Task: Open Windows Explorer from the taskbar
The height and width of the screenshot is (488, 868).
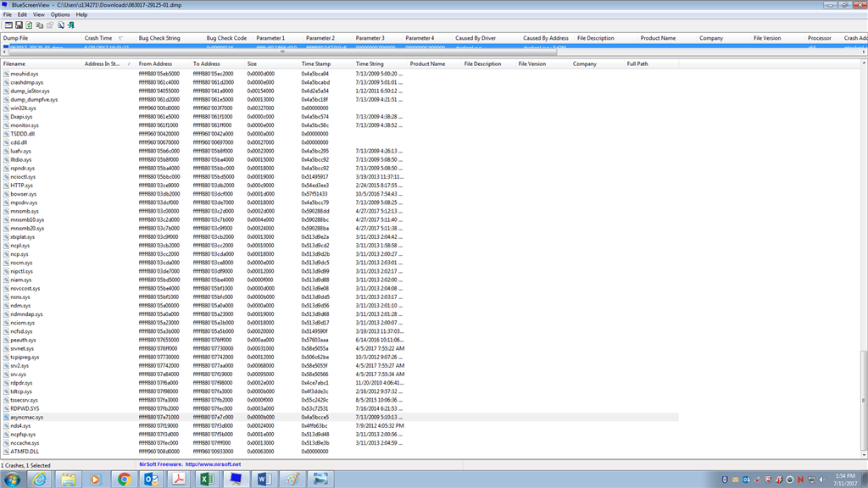Action: point(68,480)
